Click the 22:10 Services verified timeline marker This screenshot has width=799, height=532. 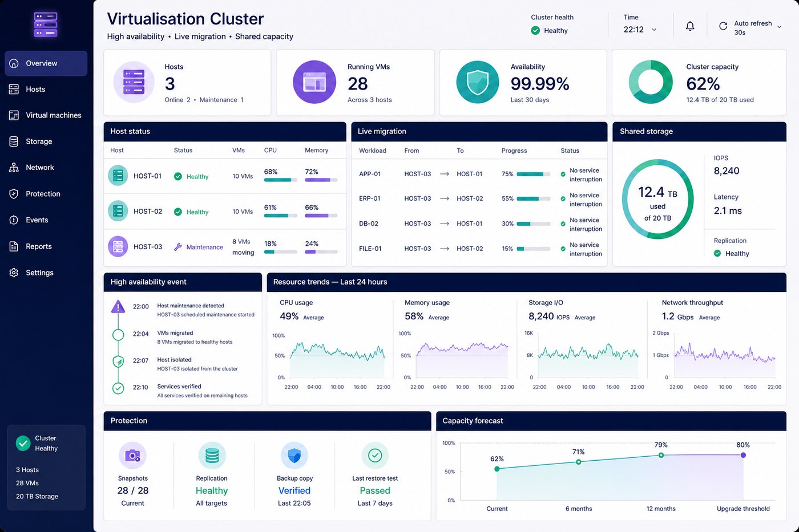[x=118, y=388]
